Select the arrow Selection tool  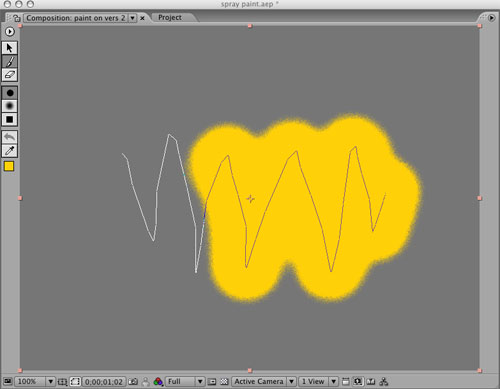pyautogui.click(x=9, y=48)
